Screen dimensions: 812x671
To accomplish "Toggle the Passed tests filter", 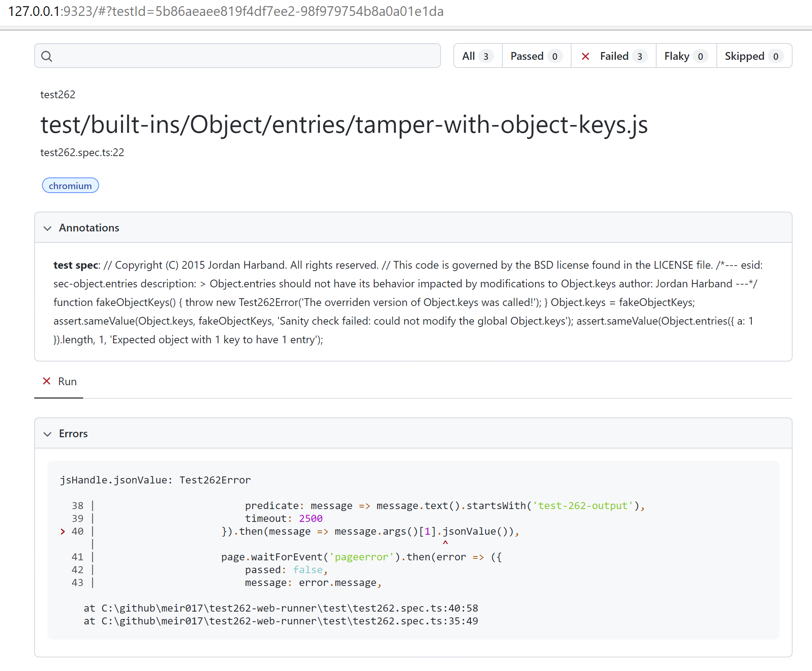I will pyautogui.click(x=527, y=56).
